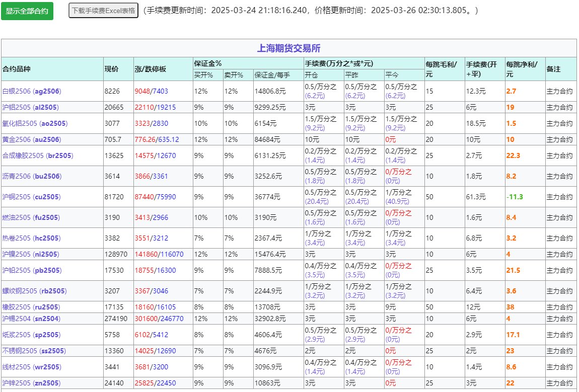Screen dimensions: 579x392
Task: Click the 9元 close-today fee for rubber
Action: point(390,307)
